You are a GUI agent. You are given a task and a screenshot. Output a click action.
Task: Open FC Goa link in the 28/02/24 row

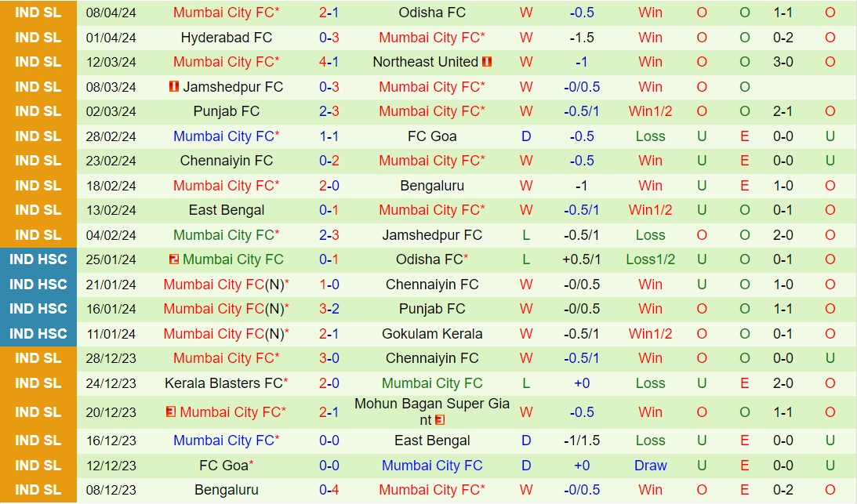click(431, 136)
